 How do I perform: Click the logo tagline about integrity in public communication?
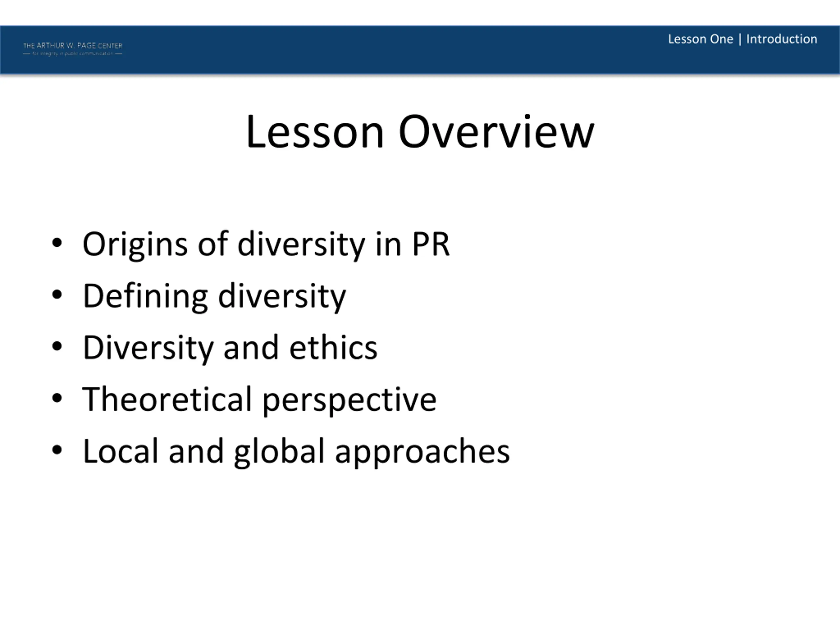tap(73, 54)
